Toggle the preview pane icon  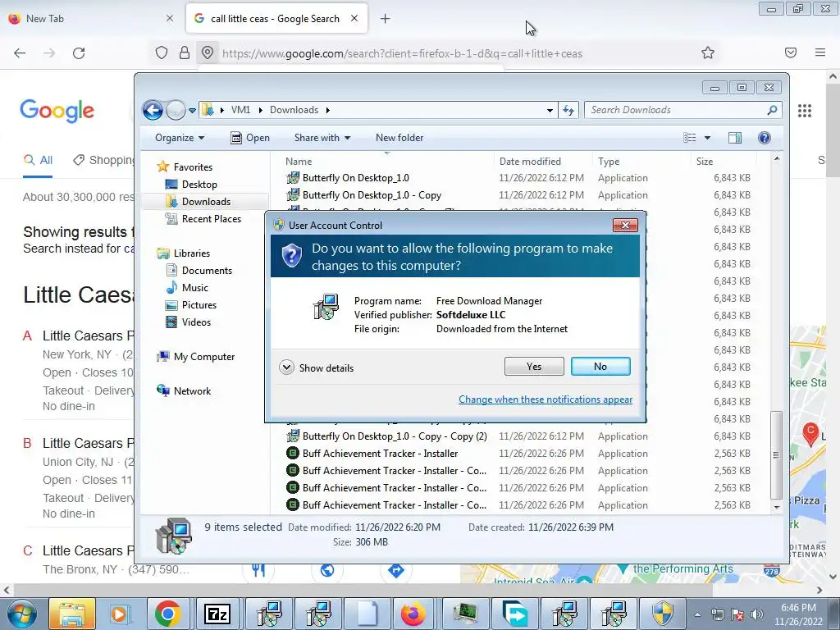tap(734, 138)
